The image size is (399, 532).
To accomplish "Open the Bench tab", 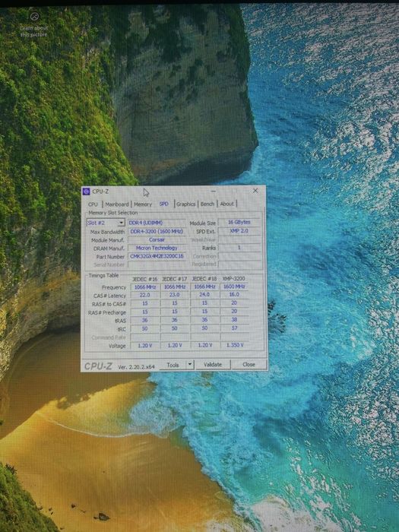I will (x=207, y=204).
